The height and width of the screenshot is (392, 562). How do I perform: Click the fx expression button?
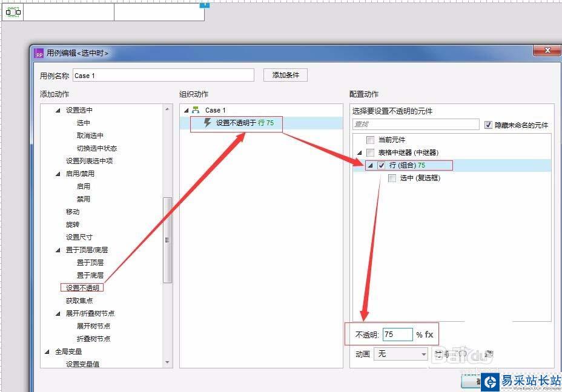click(429, 335)
